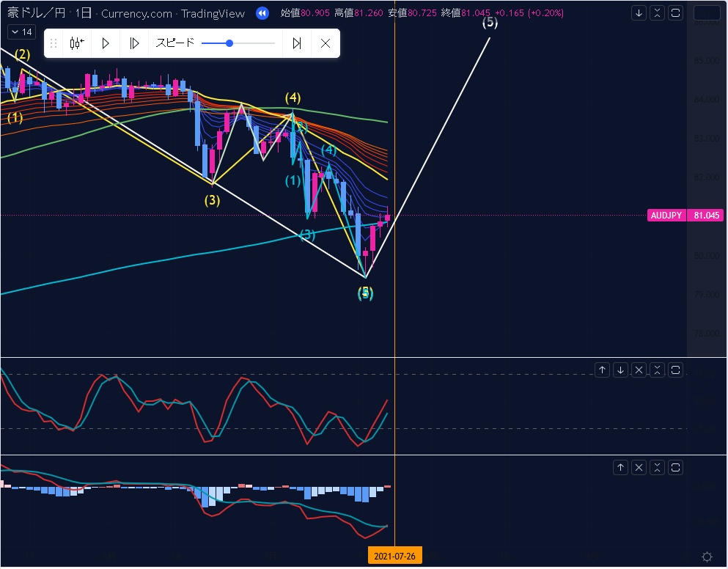Maximize the bottom MACD pane

[x=676, y=467]
